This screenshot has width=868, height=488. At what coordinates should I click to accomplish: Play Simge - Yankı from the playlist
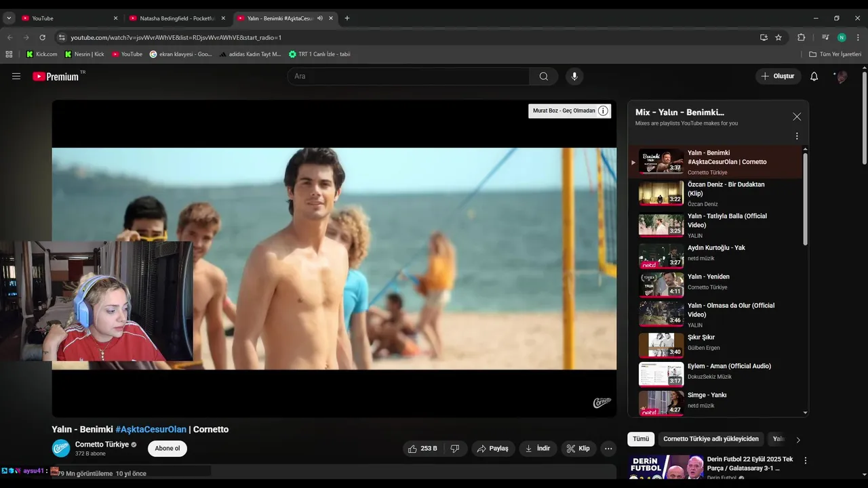715,403
